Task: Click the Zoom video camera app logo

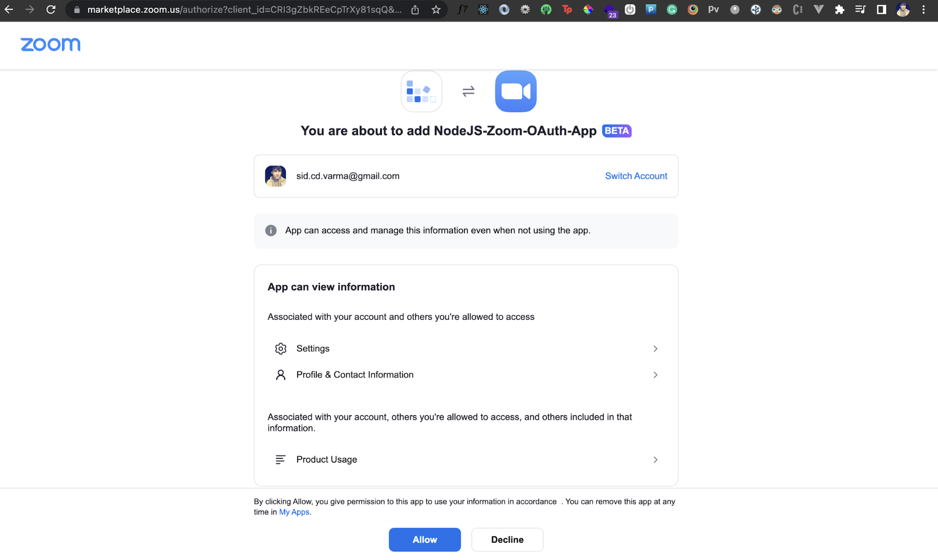Action: tap(515, 91)
